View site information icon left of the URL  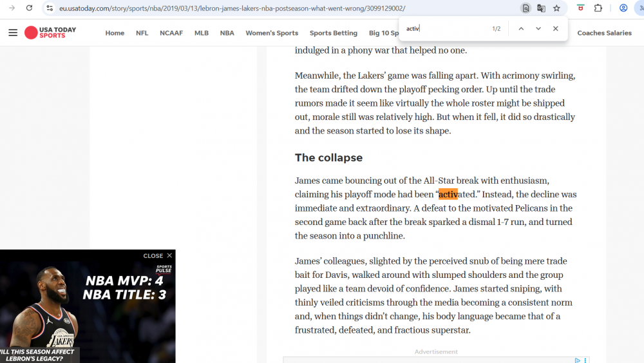point(50,8)
